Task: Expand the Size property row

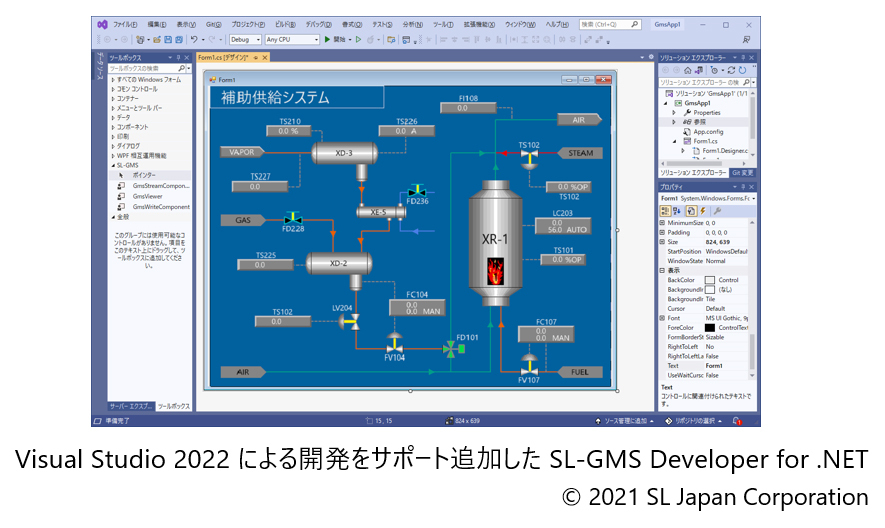Action: (x=662, y=242)
